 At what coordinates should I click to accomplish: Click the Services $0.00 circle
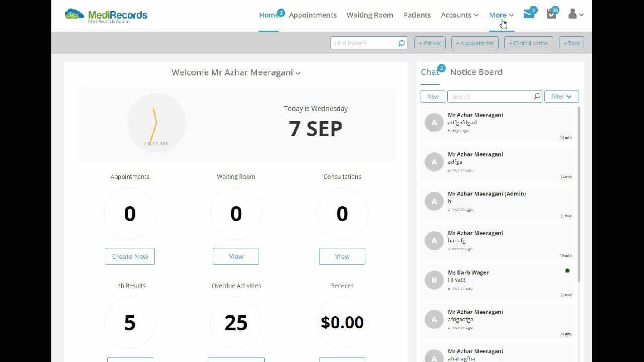click(342, 322)
